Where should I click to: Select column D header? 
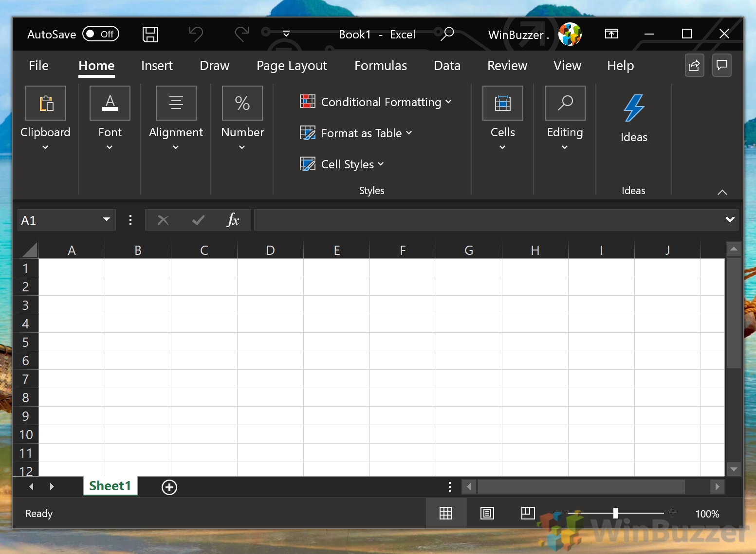coord(270,250)
